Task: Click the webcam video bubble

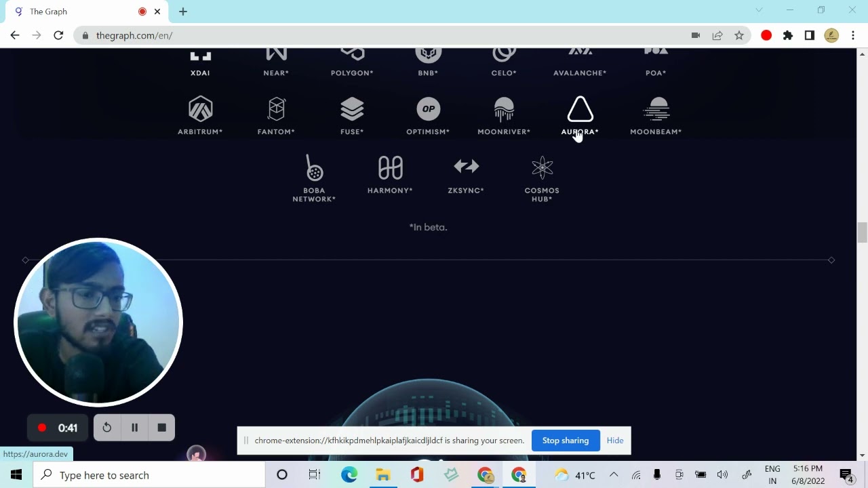Action: (x=98, y=322)
